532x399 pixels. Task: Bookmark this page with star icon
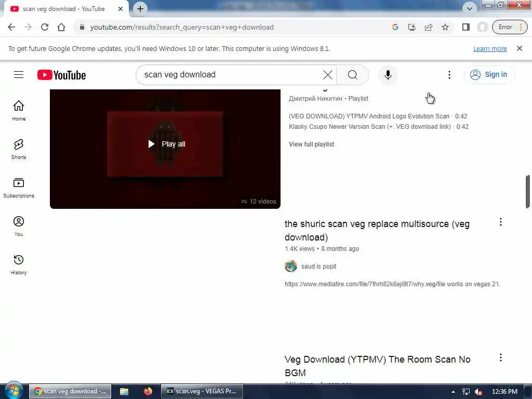click(x=445, y=27)
